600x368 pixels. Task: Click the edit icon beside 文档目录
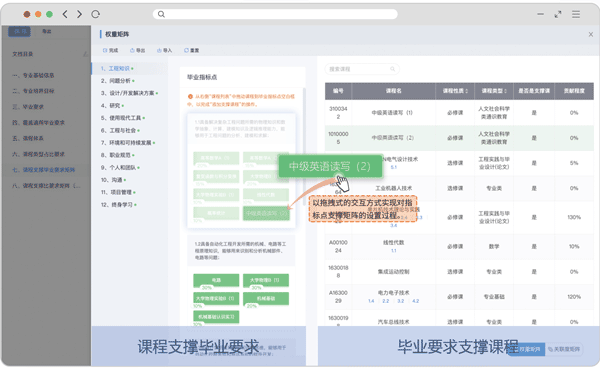(86, 54)
